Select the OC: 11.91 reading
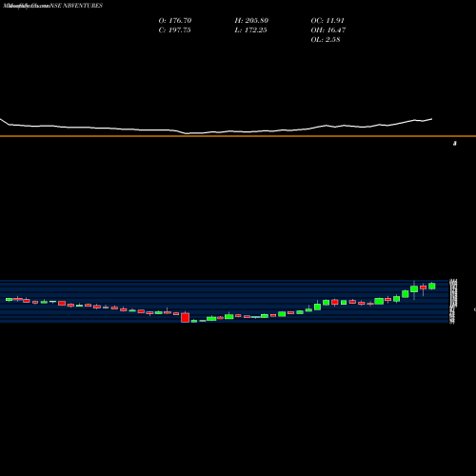The height and width of the screenshot is (476, 476). point(327,21)
